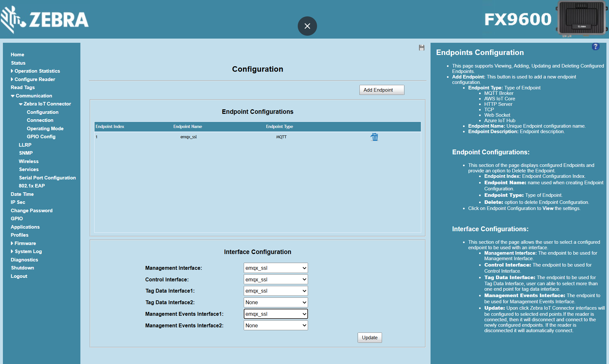
Task: Open the 802.1x EAP page
Action: pyautogui.click(x=32, y=186)
